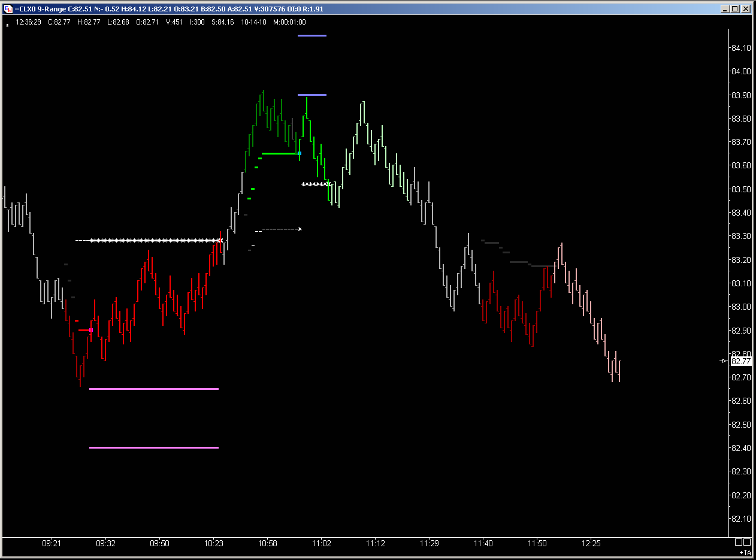Click the +TA button in the corner

point(745,552)
